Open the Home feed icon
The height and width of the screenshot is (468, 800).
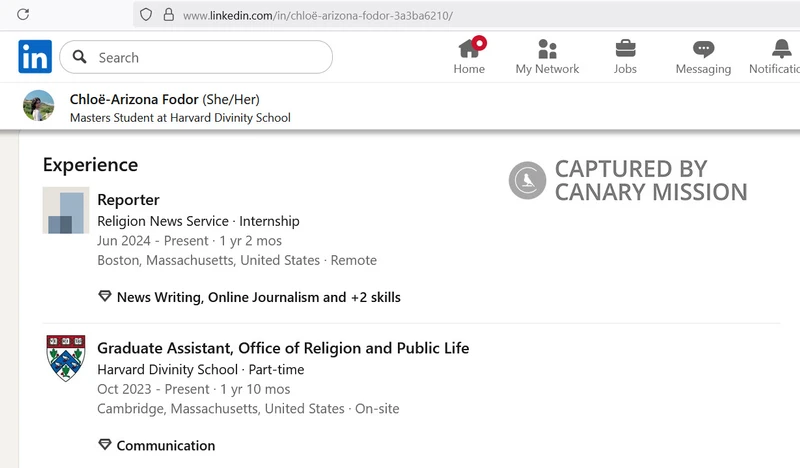click(x=469, y=48)
